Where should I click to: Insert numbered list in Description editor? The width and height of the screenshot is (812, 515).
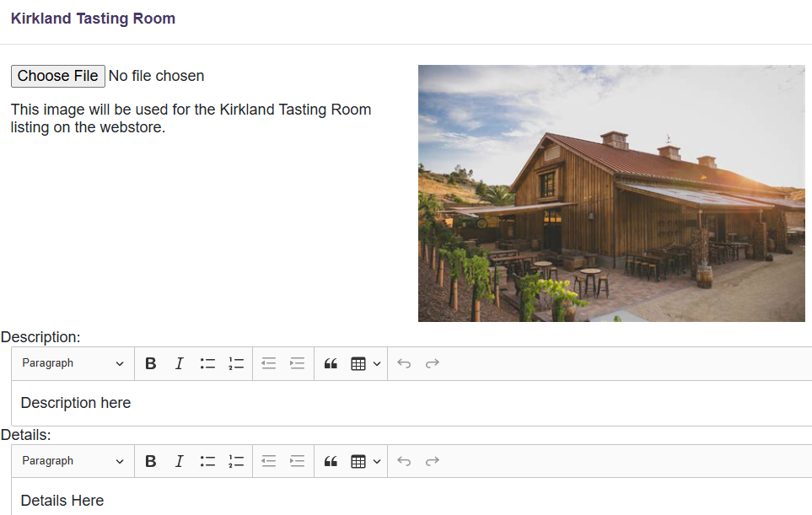click(x=236, y=363)
